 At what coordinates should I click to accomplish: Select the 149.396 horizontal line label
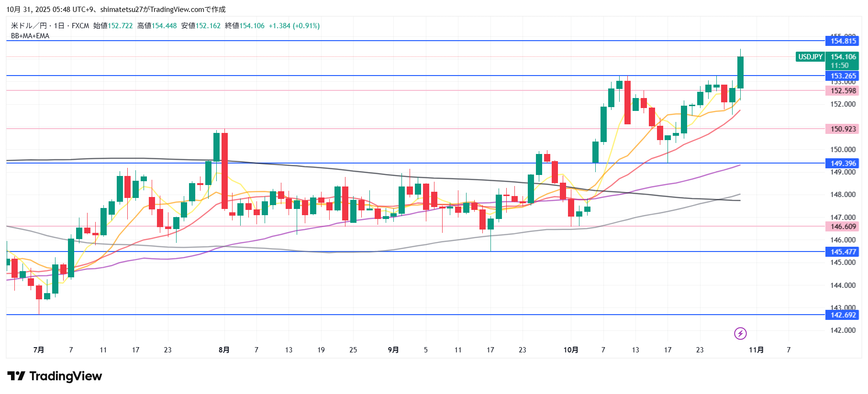point(843,164)
